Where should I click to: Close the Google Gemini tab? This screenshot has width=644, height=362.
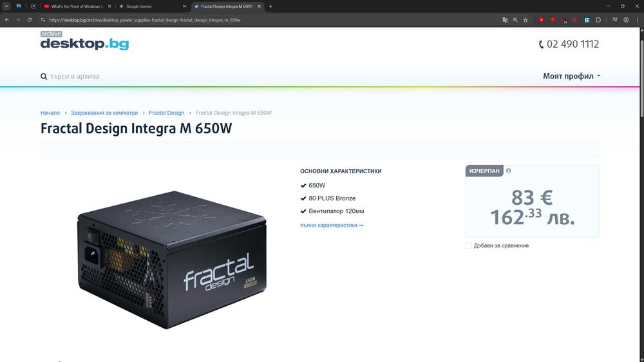click(x=184, y=6)
